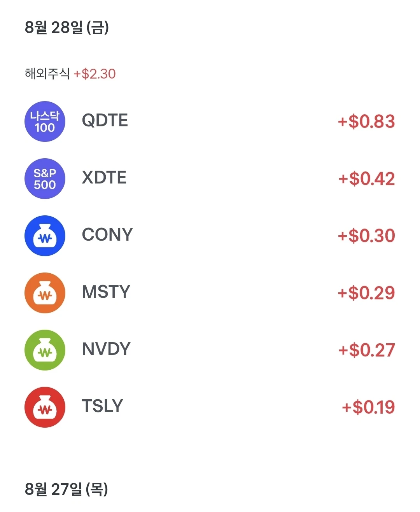Viewport: 420px width, 512px height.
Task: Open the NVDY ticker label
Action: coord(106,349)
